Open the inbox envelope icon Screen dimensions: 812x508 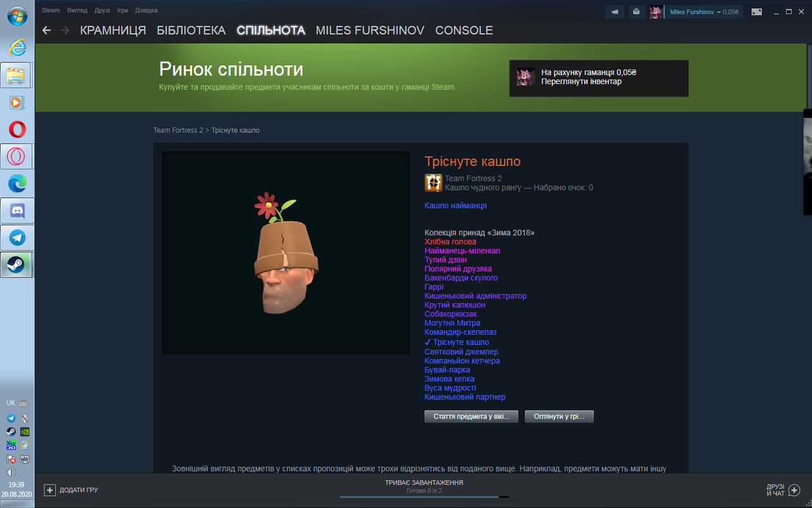point(636,11)
